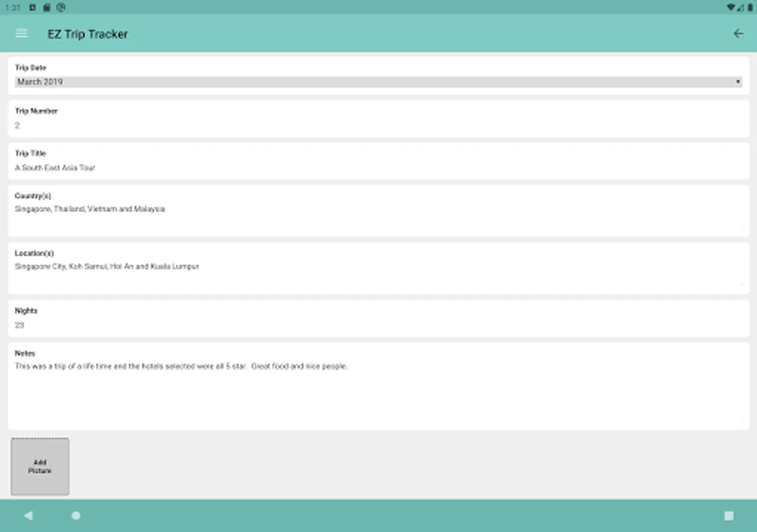This screenshot has height=532, width=757.
Task: Tap the battery status icon
Action: coord(751,8)
